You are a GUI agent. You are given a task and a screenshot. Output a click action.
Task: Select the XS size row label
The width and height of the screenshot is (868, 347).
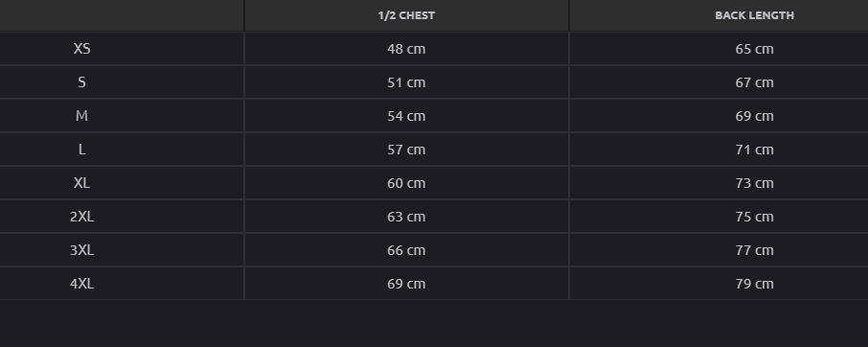pos(82,49)
